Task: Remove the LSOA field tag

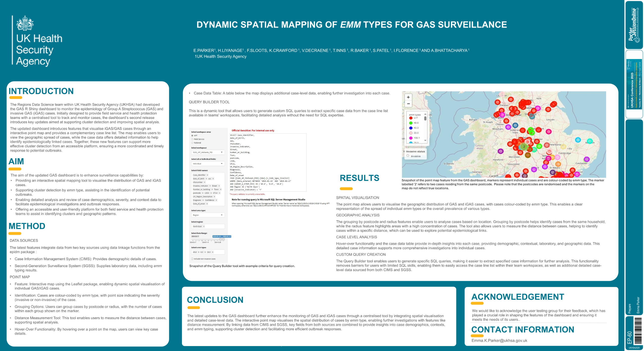Action: coord(211,193)
